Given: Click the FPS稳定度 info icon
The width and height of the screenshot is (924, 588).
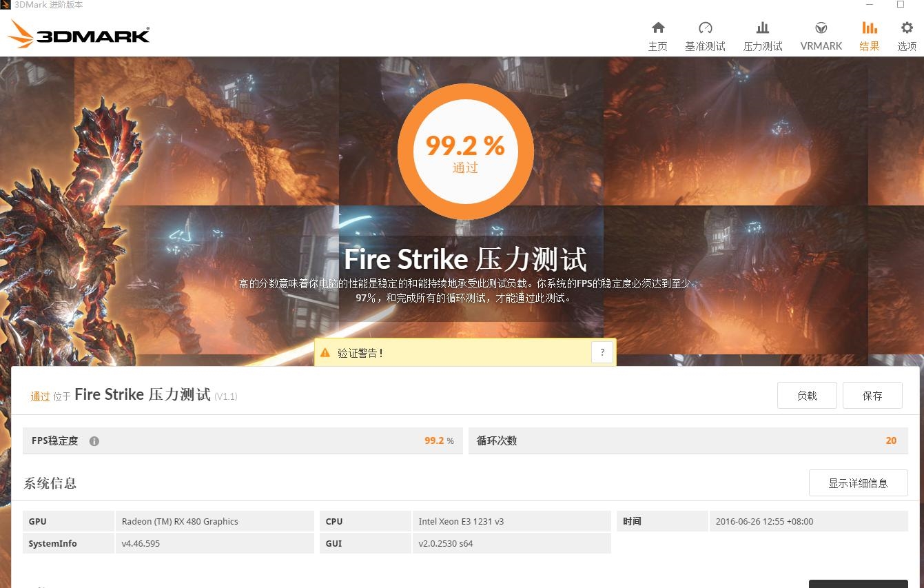Looking at the screenshot, I should [94, 441].
